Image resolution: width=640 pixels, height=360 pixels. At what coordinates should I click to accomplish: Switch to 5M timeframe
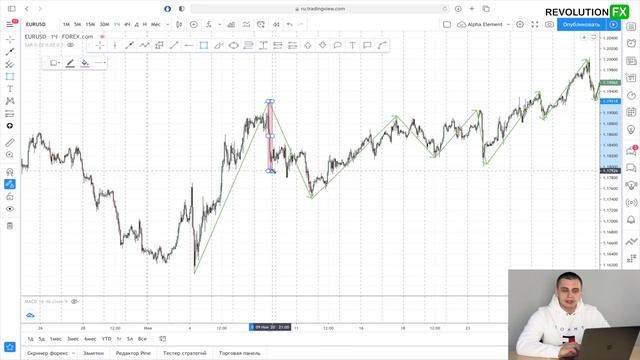click(x=78, y=24)
